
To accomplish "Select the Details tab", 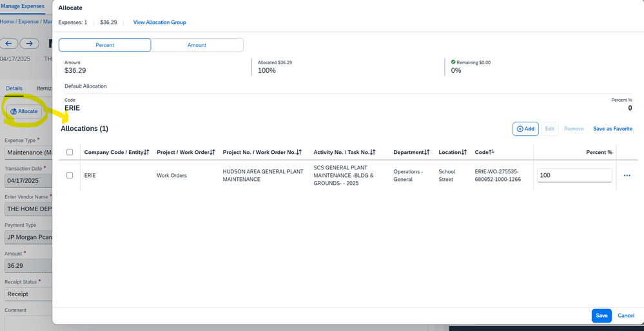I will click(x=14, y=88).
